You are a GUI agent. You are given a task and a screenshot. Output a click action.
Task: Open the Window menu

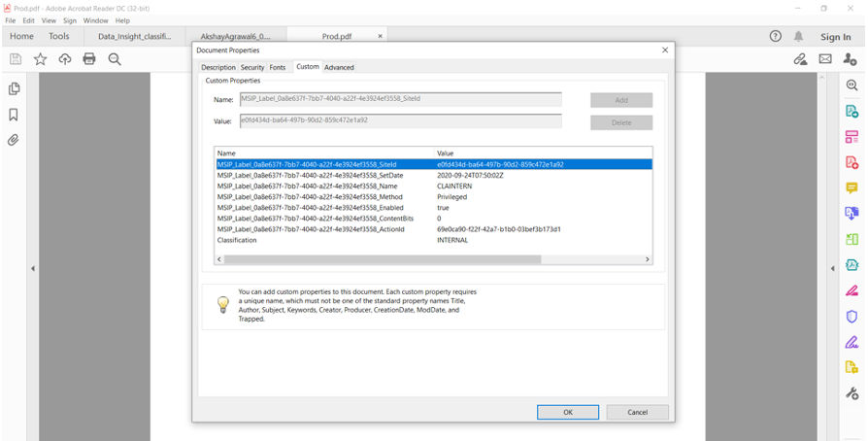[96, 20]
